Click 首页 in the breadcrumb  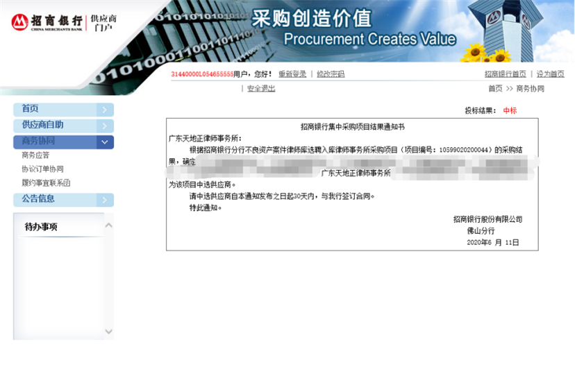(495, 89)
